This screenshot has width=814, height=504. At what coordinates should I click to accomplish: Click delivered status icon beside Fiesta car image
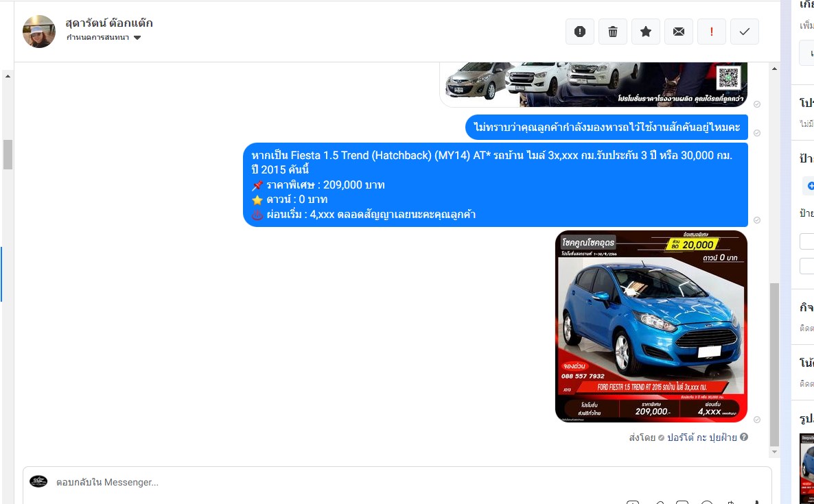click(x=757, y=420)
